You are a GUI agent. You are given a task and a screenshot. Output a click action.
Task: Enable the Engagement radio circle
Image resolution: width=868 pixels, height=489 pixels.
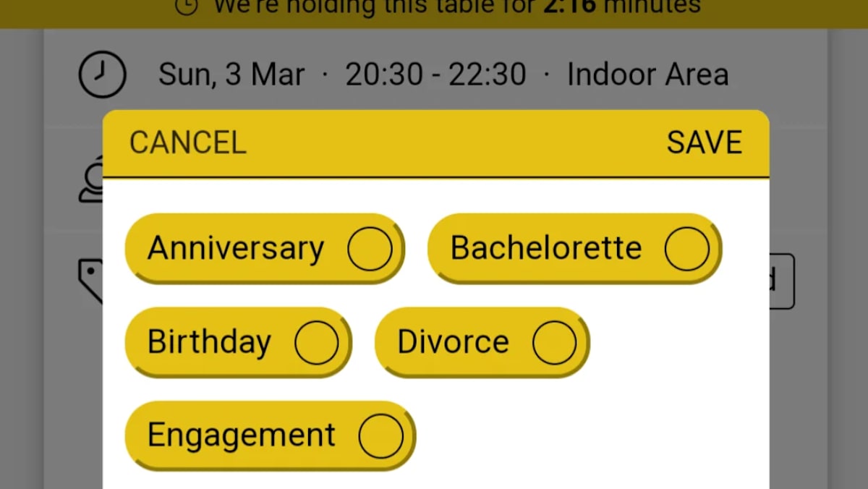coord(380,435)
